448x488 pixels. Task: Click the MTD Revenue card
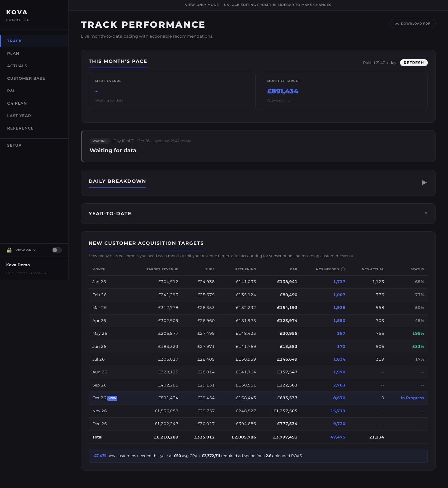(x=172, y=91)
